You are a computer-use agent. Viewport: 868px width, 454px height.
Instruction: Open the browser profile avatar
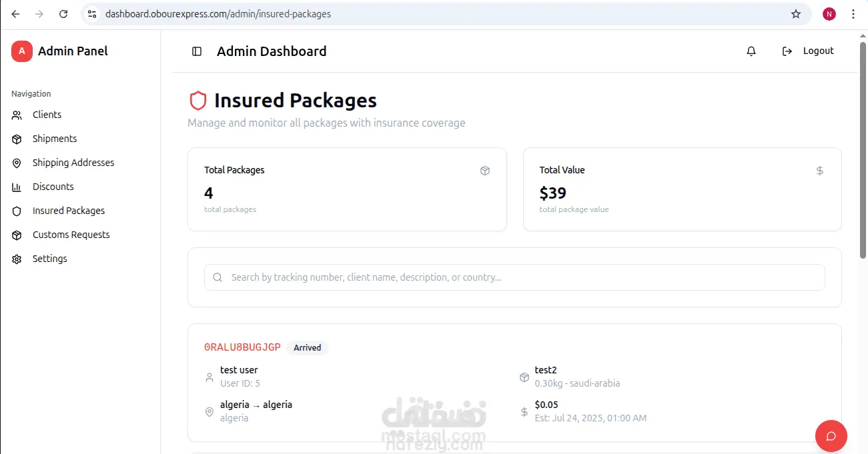click(x=829, y=14)
